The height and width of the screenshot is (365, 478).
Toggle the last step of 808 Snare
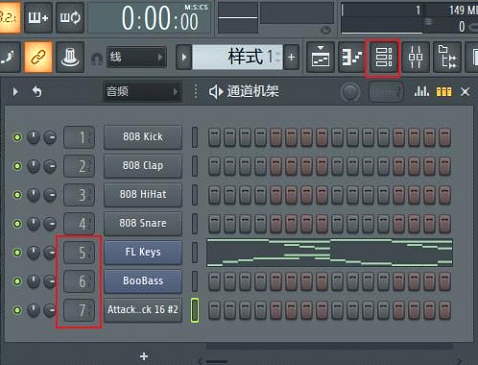pos(445,224)
